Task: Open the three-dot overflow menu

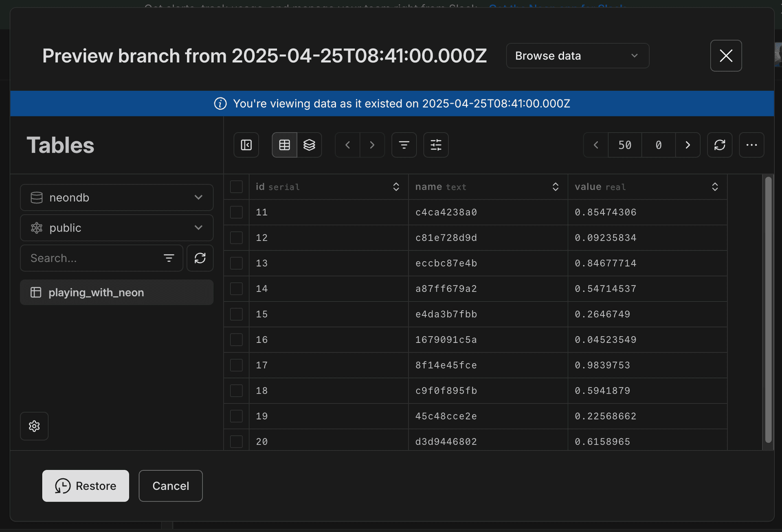Action: 751,144
